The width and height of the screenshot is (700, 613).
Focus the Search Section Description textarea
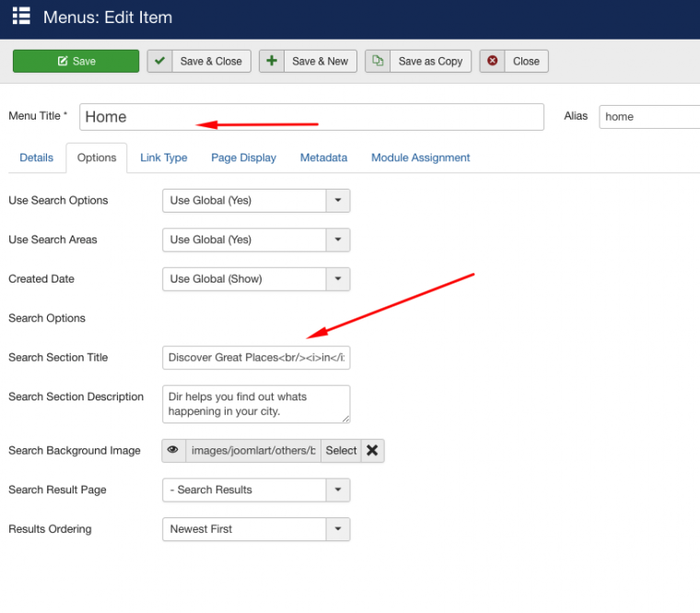pyautogui.click(x=256, y=404)
